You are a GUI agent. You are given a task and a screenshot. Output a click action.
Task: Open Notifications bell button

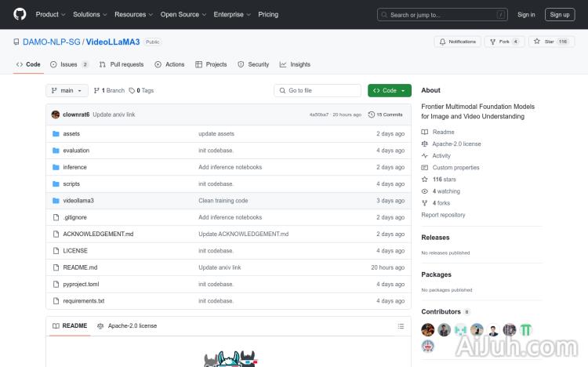[458, 42]
